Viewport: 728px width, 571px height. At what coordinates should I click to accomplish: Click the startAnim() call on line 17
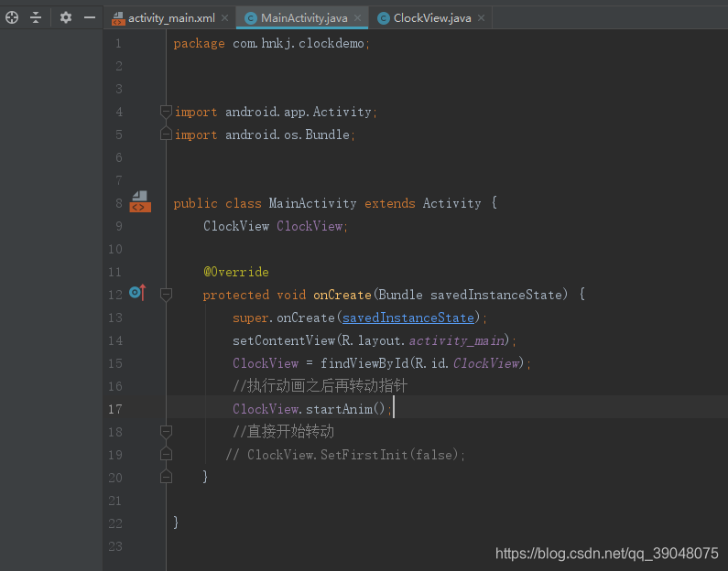[x=345, y=409]
